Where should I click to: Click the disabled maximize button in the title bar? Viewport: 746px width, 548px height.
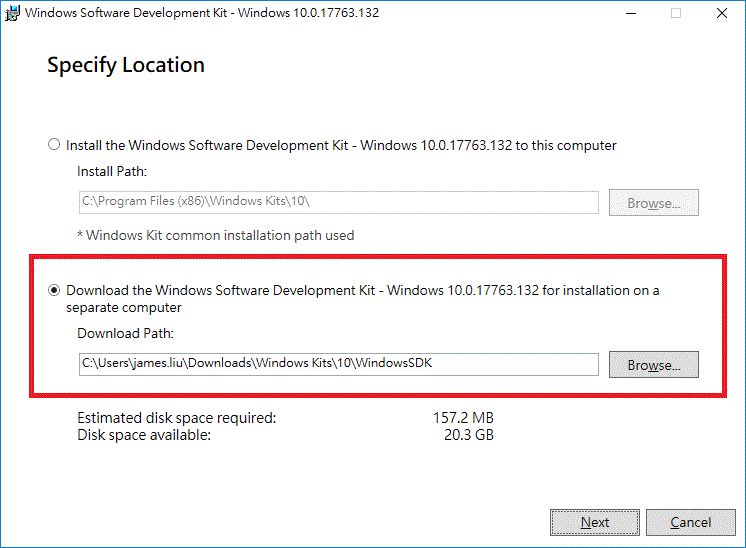[676, 13]
